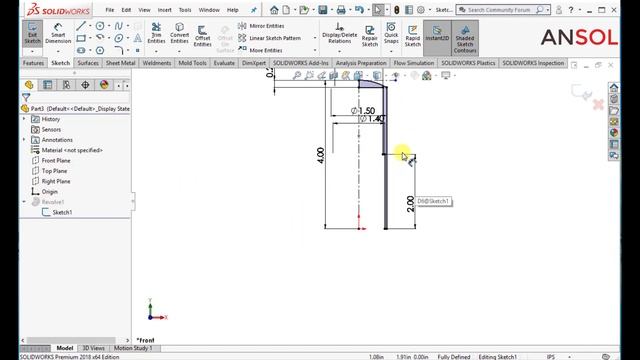
Task: Click the Print icon
Action: coord(341,10)
